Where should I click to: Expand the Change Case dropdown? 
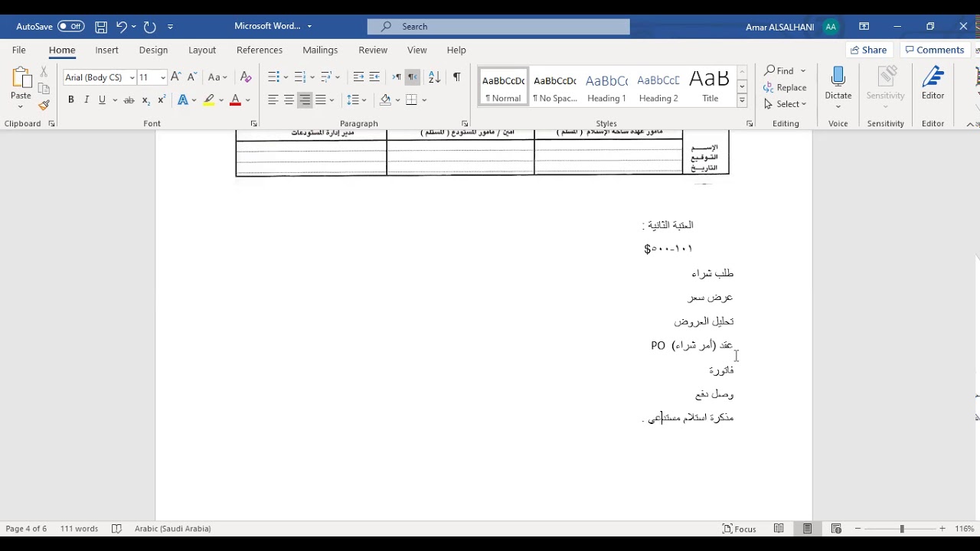[x=227, y=77]
